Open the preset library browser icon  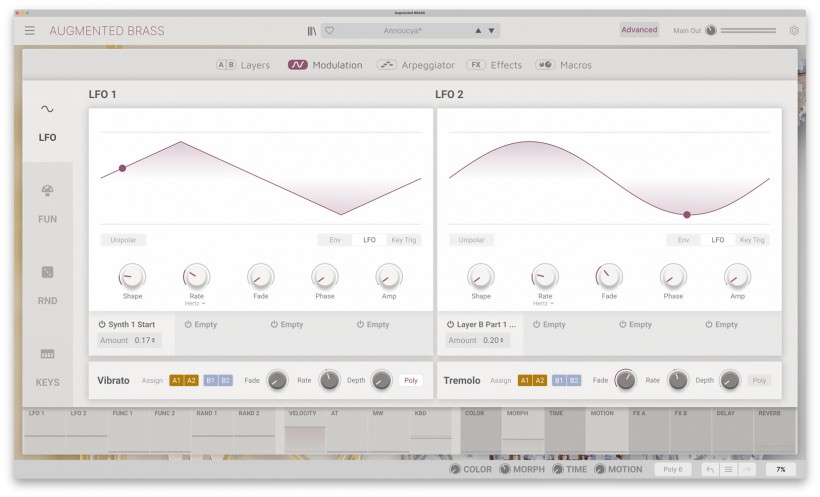312,31
